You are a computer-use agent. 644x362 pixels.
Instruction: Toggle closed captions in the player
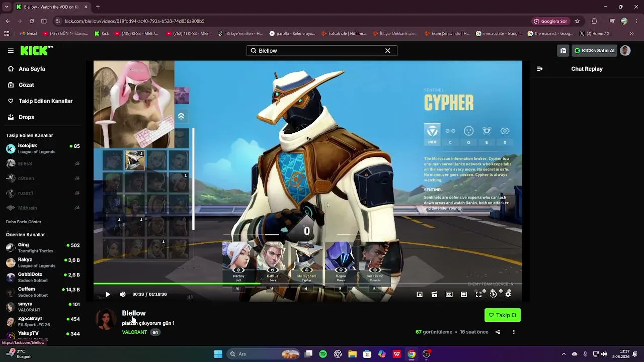(x=449, y=294)
